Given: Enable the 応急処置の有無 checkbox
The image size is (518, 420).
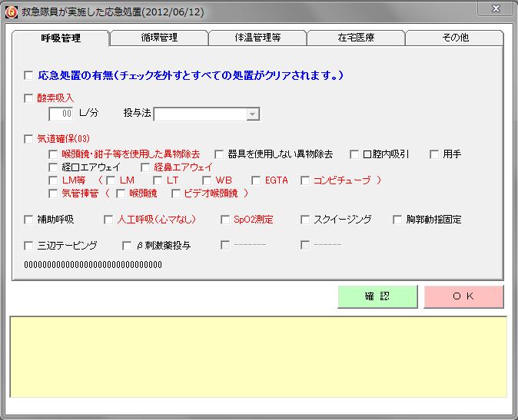Looking at the screenshot, I should tap(29, 75).
